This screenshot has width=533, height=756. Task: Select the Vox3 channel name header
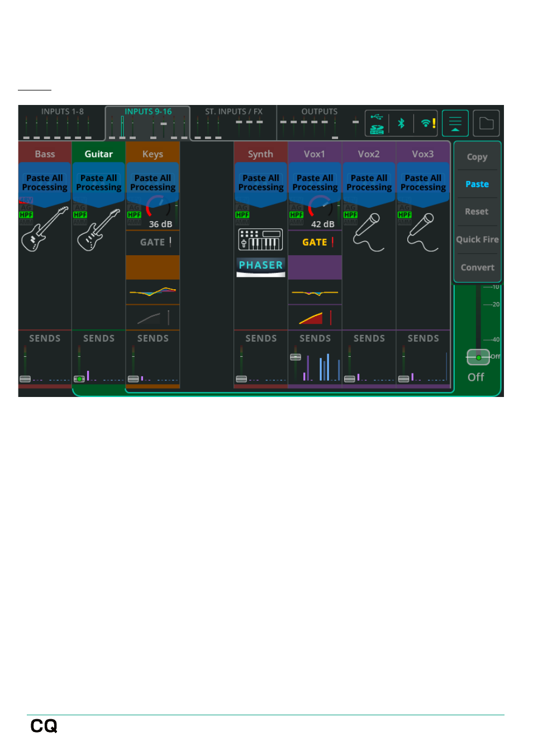[x=423, y=154]
